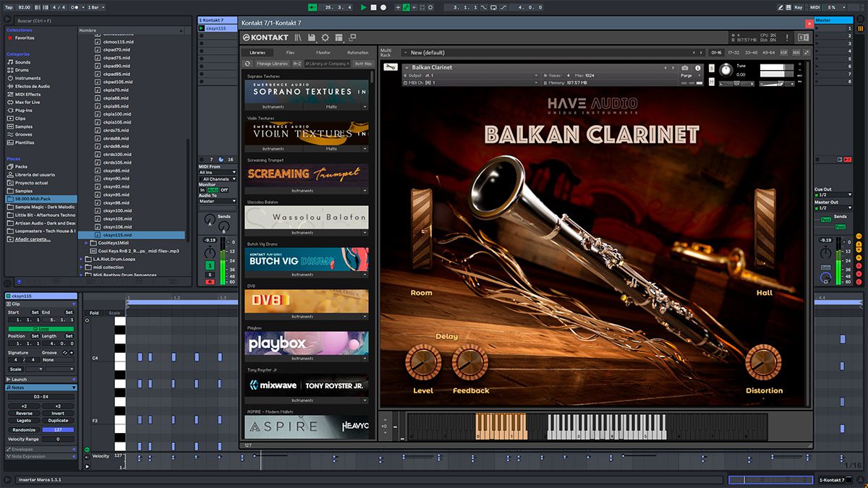Close the Kontakt 7 plugin window

[809, 23]
